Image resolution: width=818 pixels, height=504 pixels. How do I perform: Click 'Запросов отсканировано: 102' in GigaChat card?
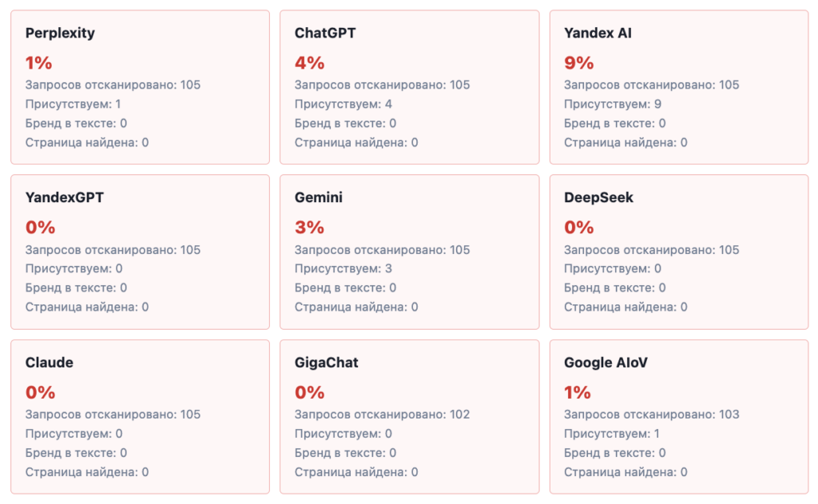coord(382,415)
